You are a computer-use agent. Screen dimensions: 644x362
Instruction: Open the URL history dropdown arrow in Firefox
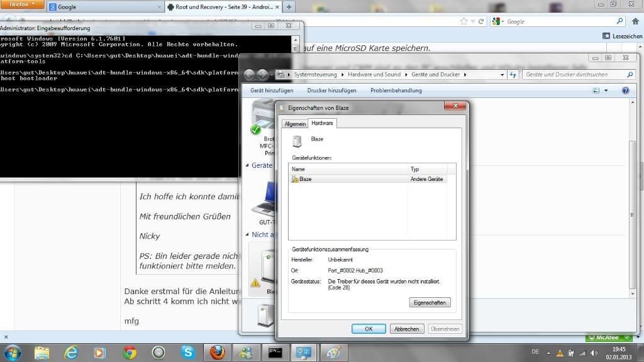click(473, 21)
